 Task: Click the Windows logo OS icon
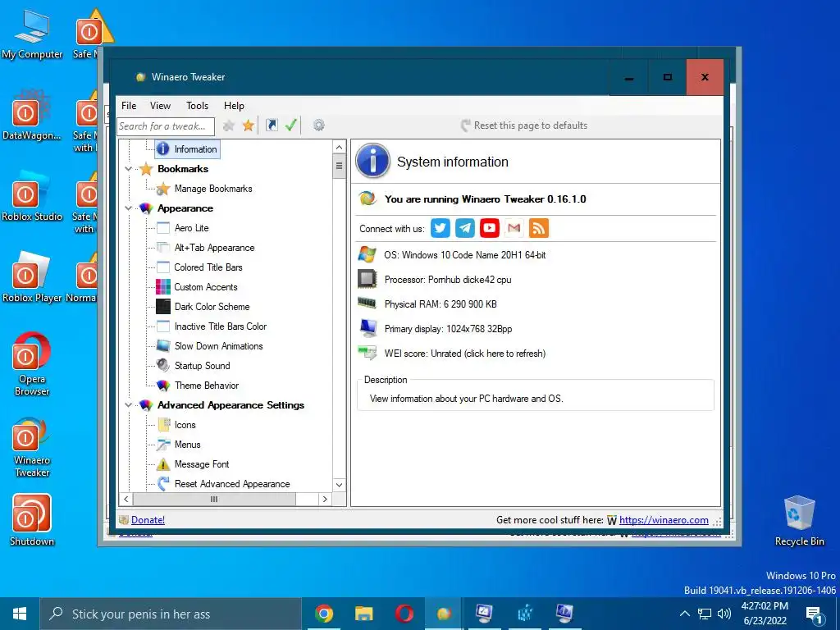pyautogui.click(x=367, y=254)
